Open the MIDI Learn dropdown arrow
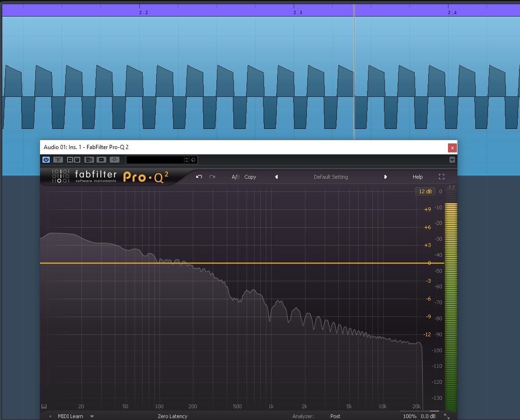Screen dimensions: 520x420 point(92,416)
